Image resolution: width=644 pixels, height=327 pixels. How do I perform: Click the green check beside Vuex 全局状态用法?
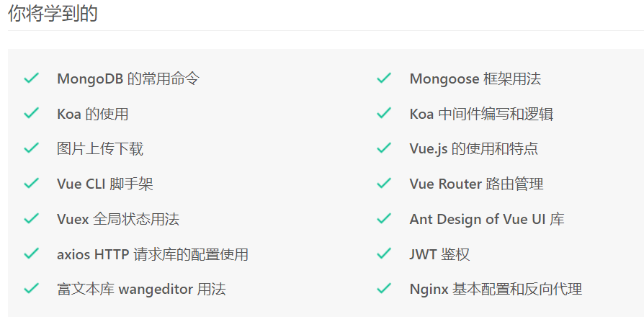[x=31, y=218]
